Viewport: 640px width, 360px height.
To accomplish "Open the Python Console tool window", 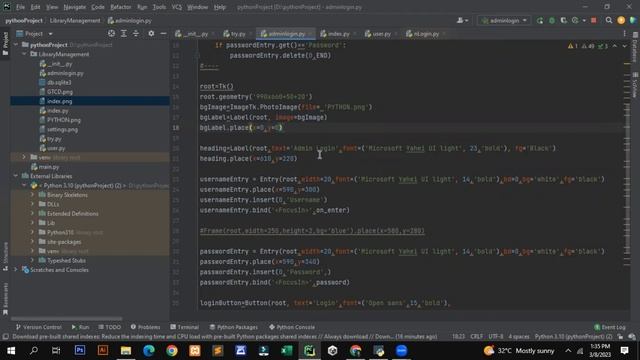I will coord(292,327).
